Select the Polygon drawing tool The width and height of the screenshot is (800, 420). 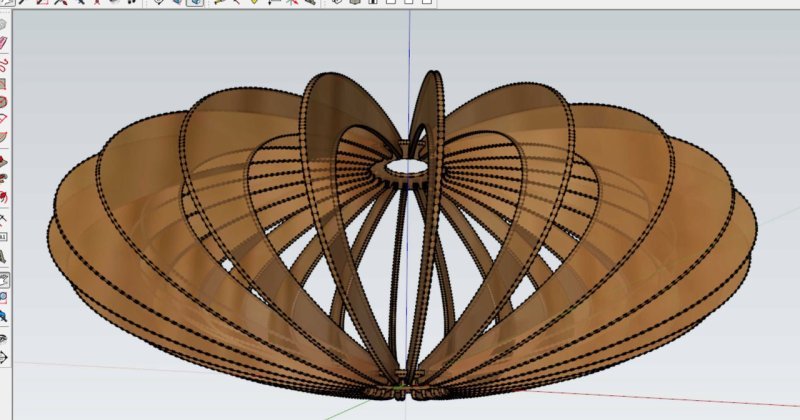click(3, 119)
